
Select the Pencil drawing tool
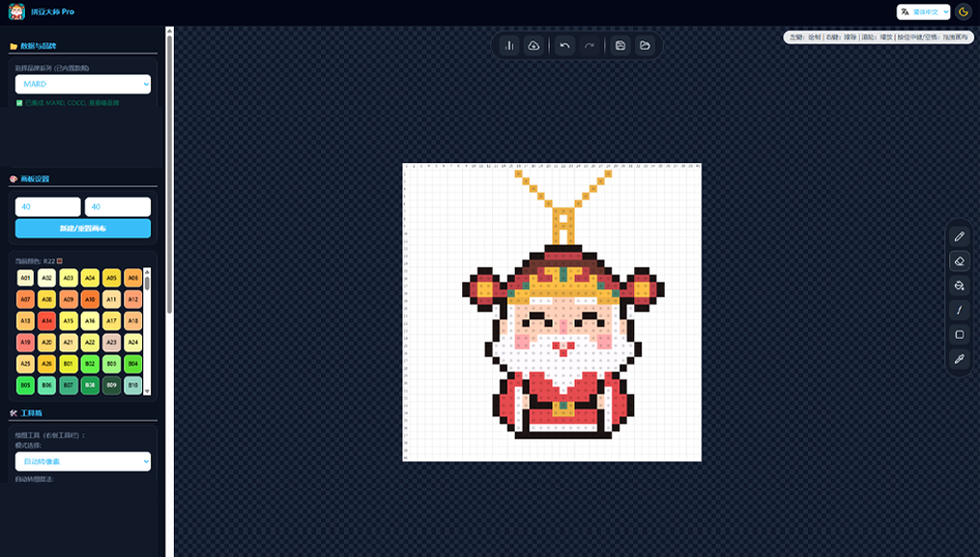click(x=959, y=236)
